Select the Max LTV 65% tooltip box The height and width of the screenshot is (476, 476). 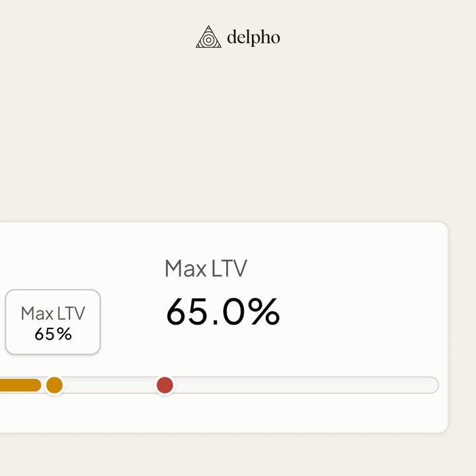(x=53, y=322)
